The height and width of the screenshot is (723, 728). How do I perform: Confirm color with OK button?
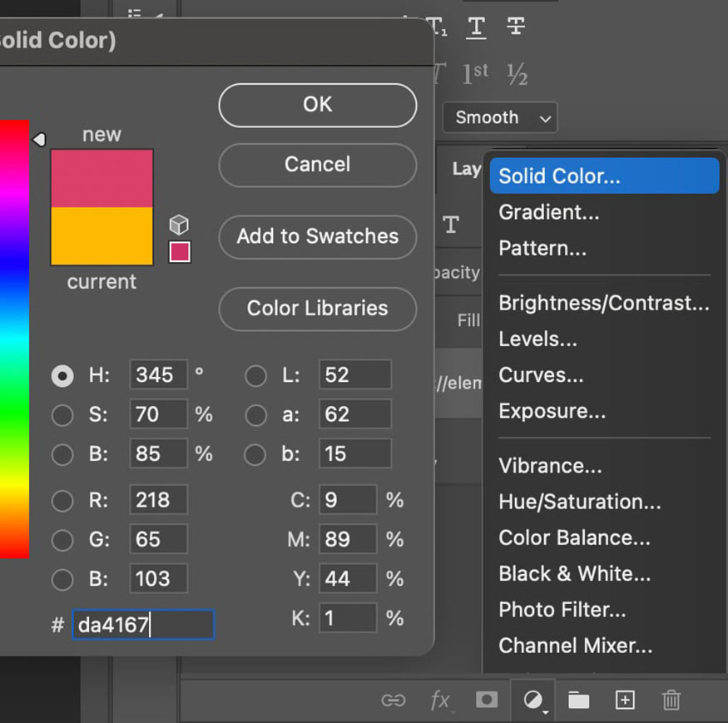point(318,105)
